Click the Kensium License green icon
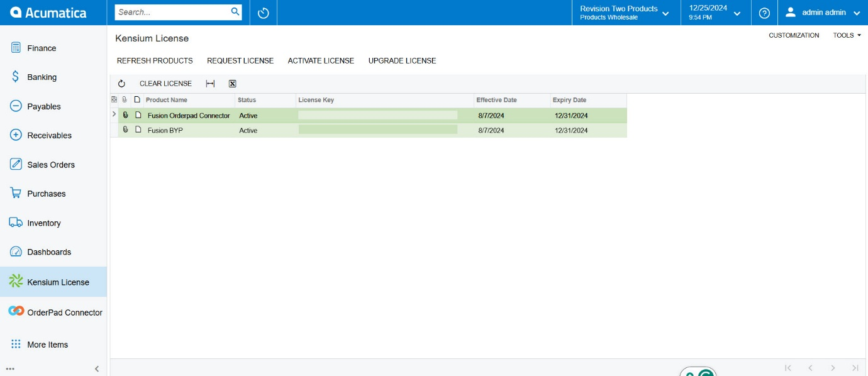The height and width of the screenshot is (376, 868). (16, 281)
